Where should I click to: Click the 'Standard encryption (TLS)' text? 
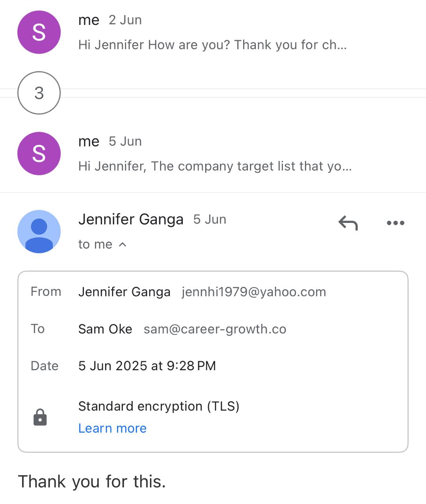(159, 406)
